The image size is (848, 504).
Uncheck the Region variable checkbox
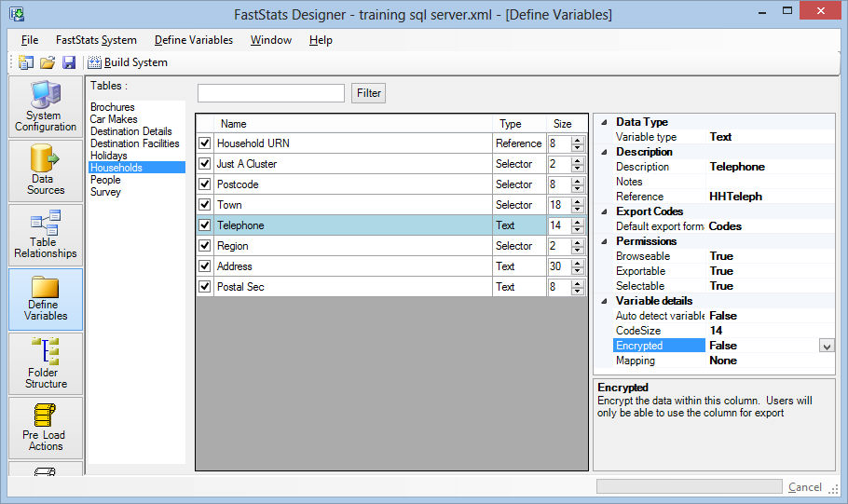coord(204,246)
